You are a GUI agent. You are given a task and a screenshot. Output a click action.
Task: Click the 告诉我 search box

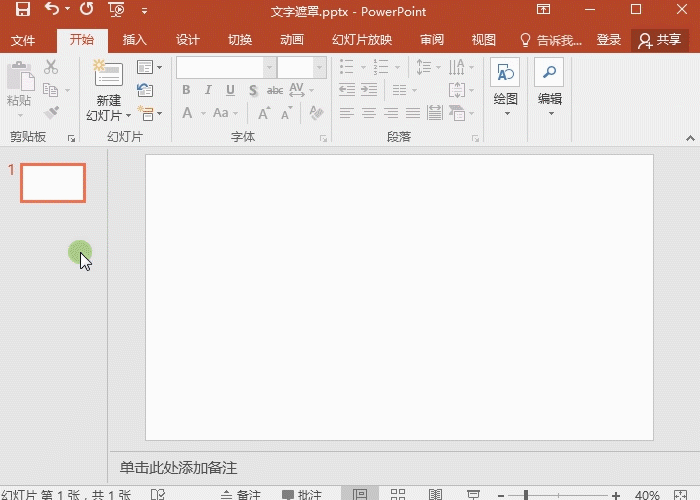(551, 40)
